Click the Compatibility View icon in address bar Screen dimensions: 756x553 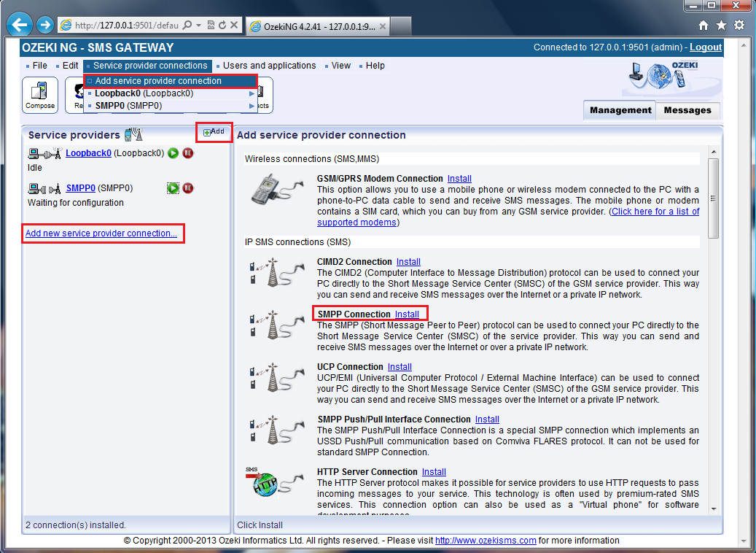pos(211,25)
